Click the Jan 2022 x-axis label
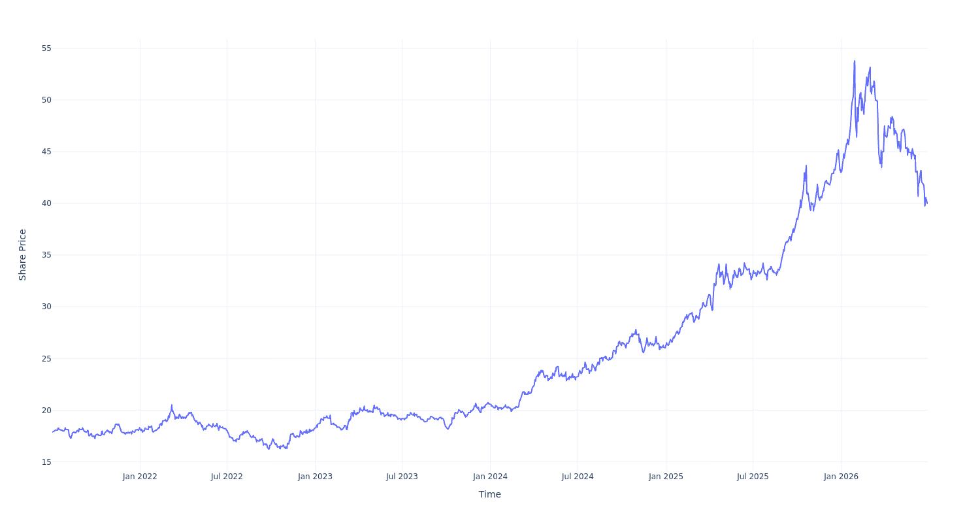980x523 pixels. point(140,477)
